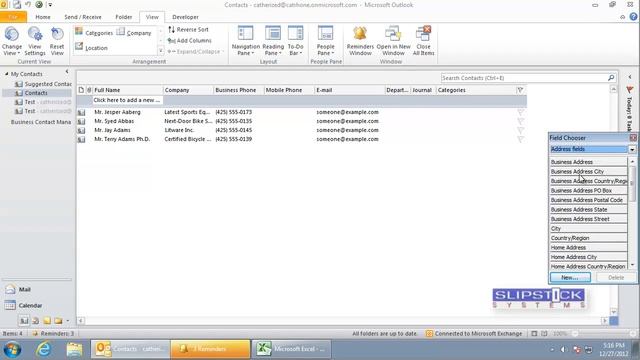Click Open in New Window
The height and width of the screenshot is (360, 640).
(393, 41)
